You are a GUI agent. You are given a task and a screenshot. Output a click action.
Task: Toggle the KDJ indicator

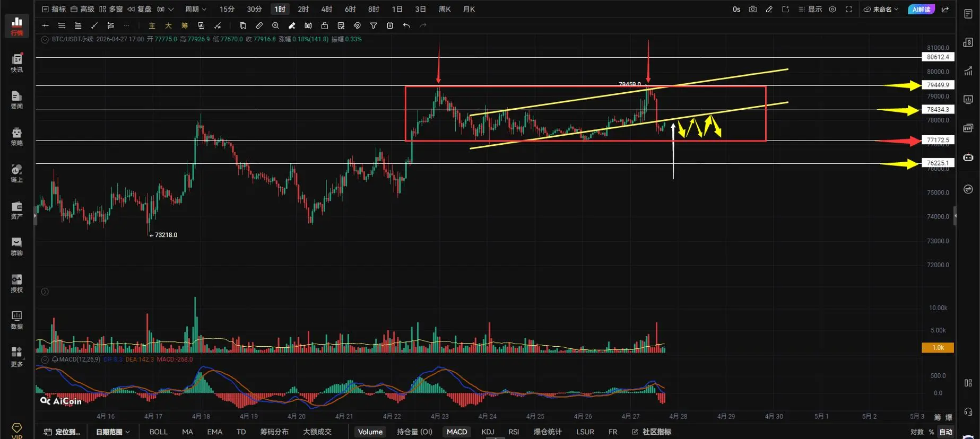488,432
